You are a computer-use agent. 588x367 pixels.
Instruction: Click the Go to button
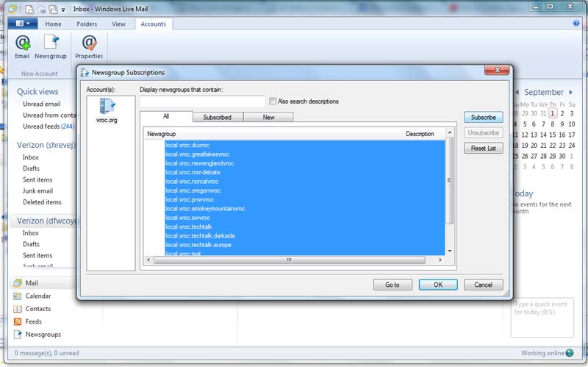[x=392, y=285]
